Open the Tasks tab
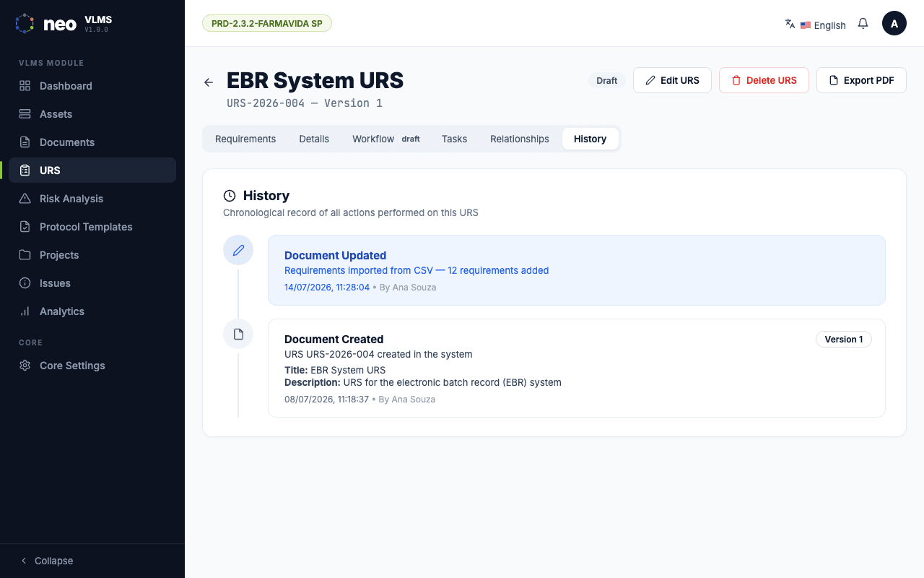The height and width of the screenshot is (578, 924). [x=455, y=139]
